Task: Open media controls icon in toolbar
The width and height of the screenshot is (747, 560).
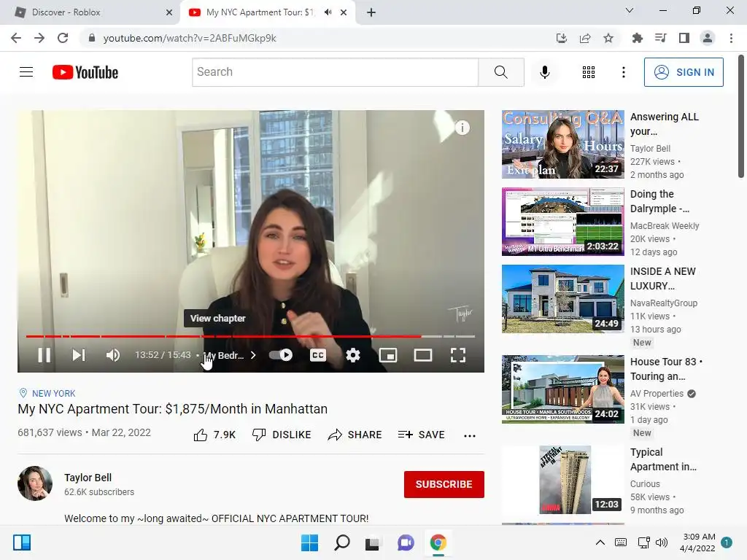Action: [661, 38]
